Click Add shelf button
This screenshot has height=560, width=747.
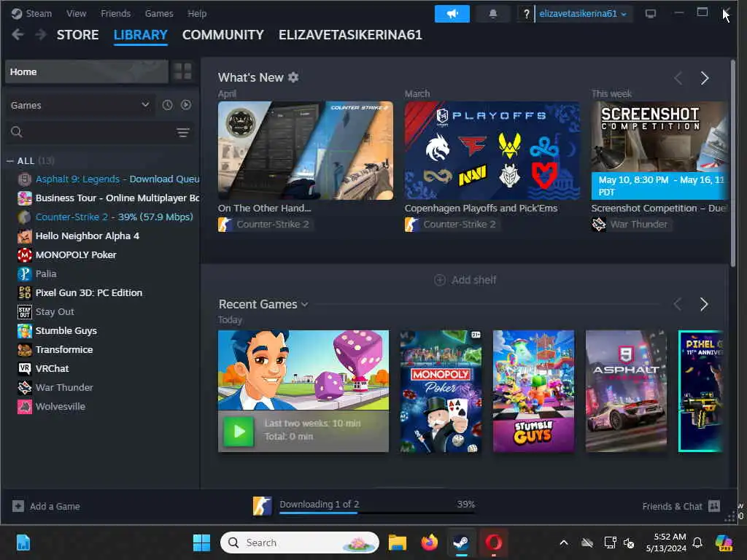465,280
